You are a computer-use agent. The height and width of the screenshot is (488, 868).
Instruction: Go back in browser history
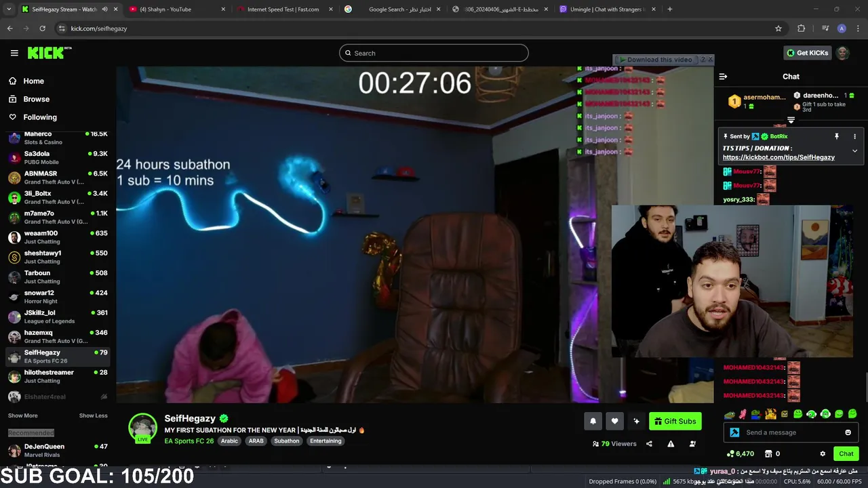[x=9, y=28]
